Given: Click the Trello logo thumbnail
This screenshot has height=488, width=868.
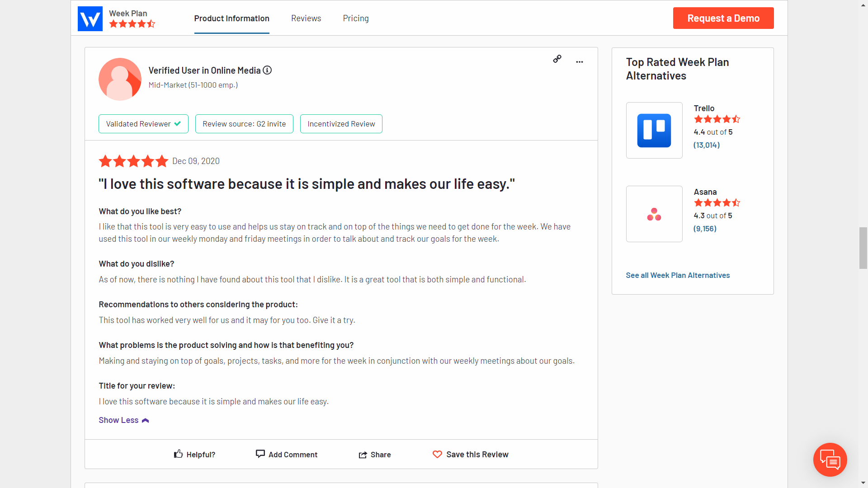Looking at the screenshot, I should point(654,130).
